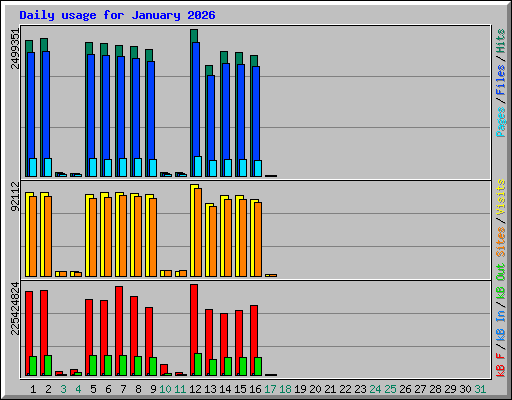Click day 16 on the x-axis

point(255,389)
